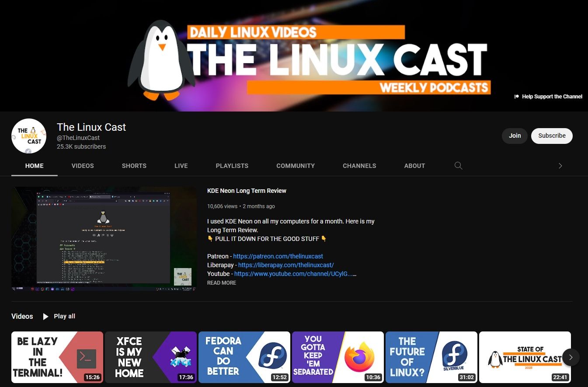Click the flag icon beside Help Support the Channel
This screenshot has width=588, height=387.
(x=516, y=96)
